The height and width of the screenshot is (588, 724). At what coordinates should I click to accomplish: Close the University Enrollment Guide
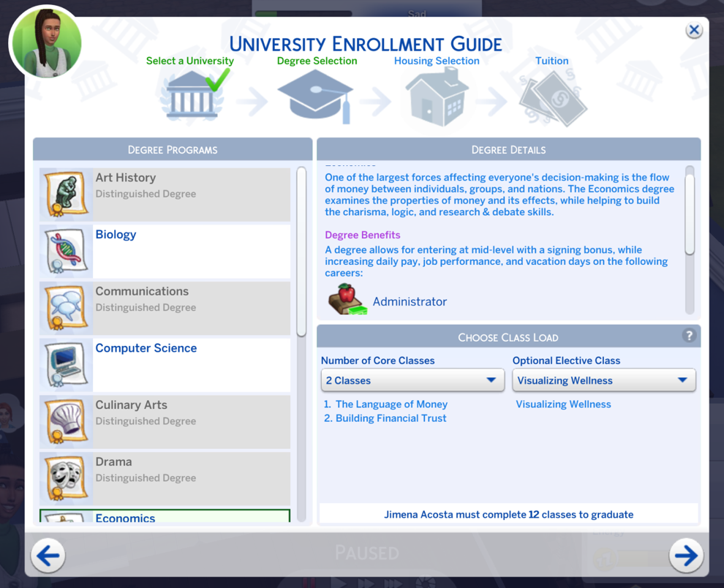693,30
